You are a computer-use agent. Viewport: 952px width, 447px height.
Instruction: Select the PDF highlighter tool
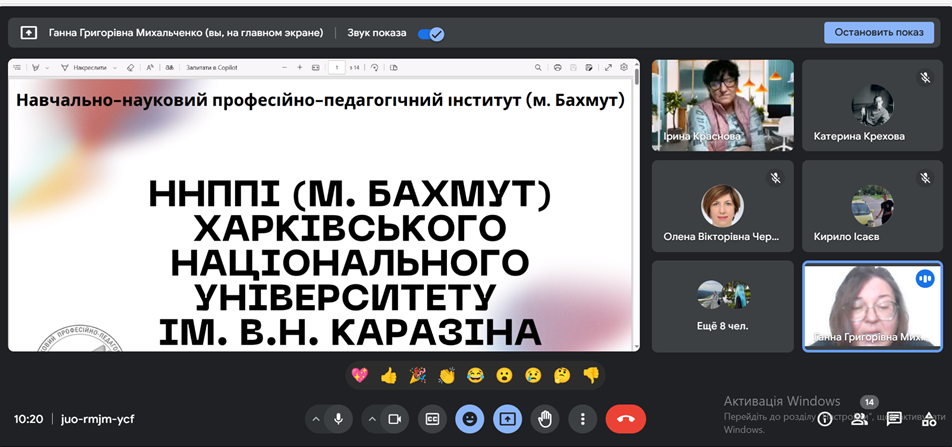(x=35, y=67)
